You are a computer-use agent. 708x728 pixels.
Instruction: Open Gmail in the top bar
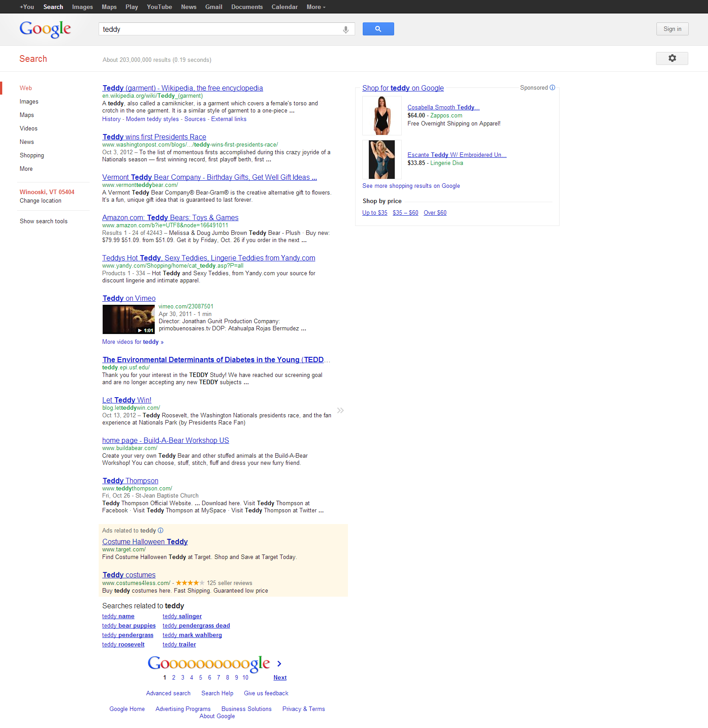214,7
